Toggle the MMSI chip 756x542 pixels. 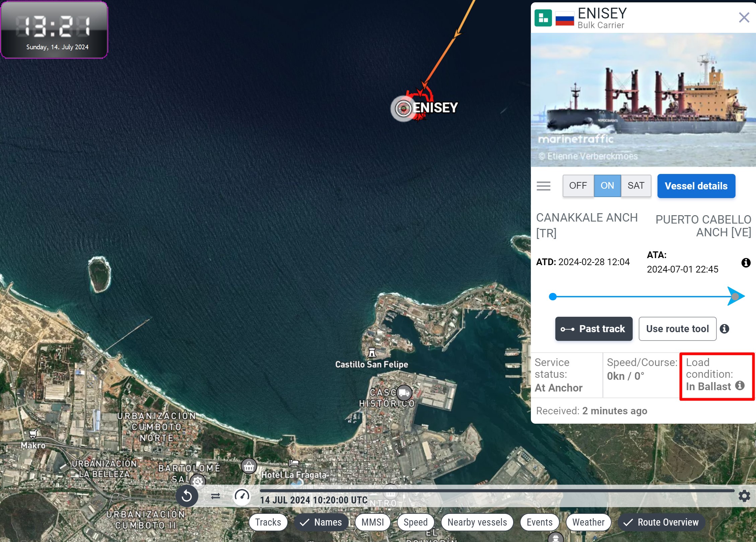pos(372,522)
